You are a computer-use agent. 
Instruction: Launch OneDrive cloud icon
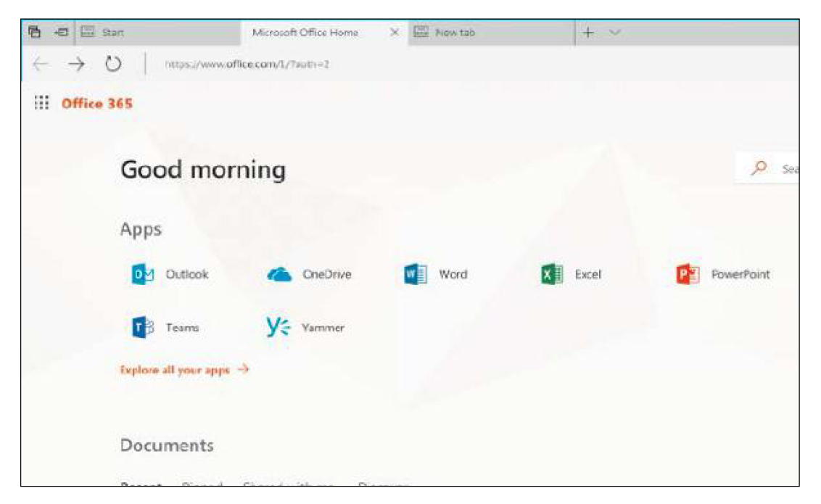click(279, 274)
